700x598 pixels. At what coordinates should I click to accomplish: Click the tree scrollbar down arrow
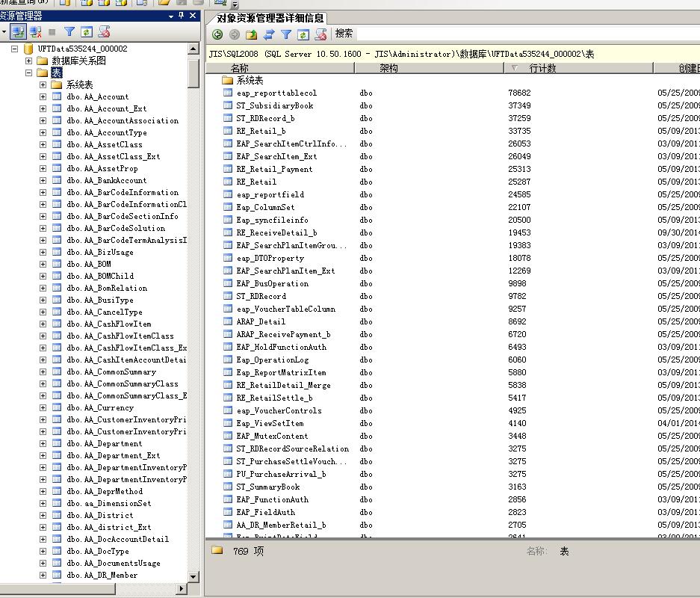pos(193,576)
